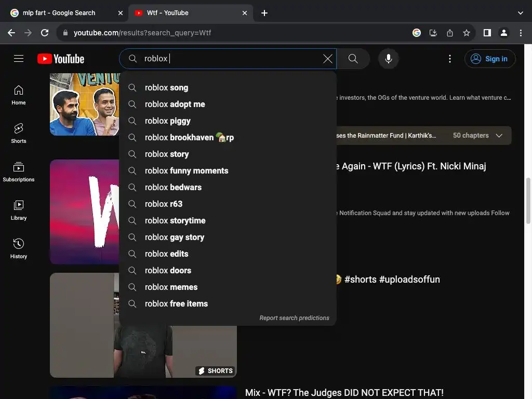Viewport: 532px width, 399px height.
Task: Switch to the Wtf - YouTube tab
Action: [x=191, y=13]
